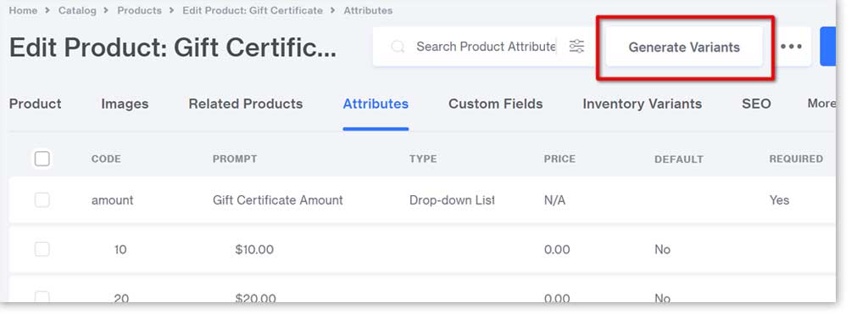868x314 pixels.
Task: Toggle the select-all checkbox in header
Action: (x=42, y=159)
